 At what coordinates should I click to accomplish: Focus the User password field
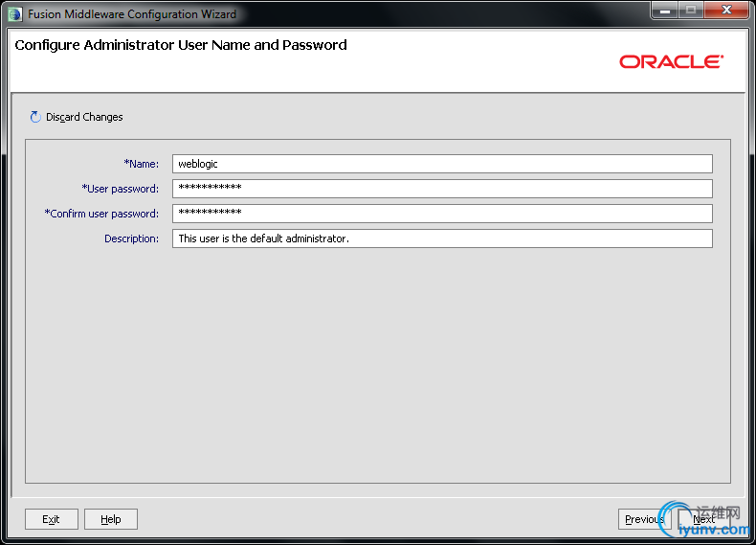pos(442,189)
